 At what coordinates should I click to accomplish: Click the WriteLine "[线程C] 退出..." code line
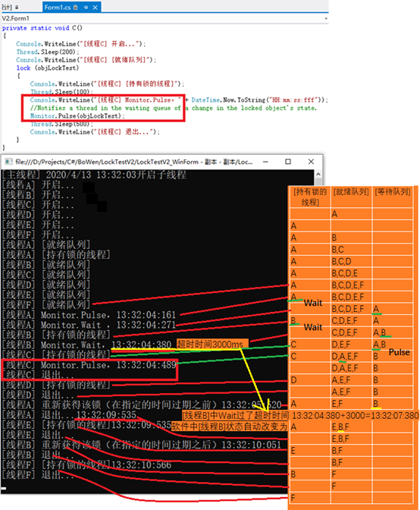click(x=95, y=132)
